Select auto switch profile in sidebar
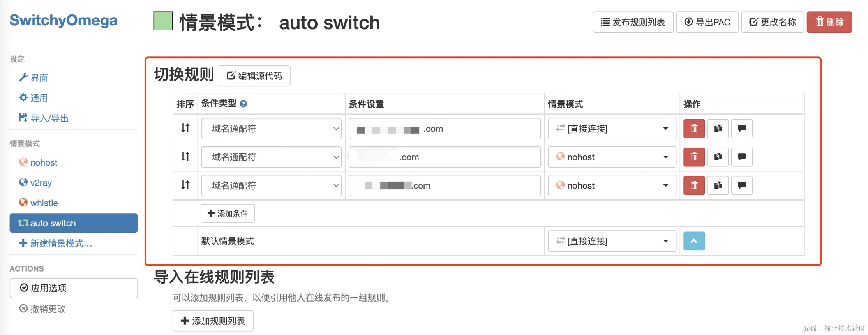This screenshot has width=868, height=335. pos(74,223)
